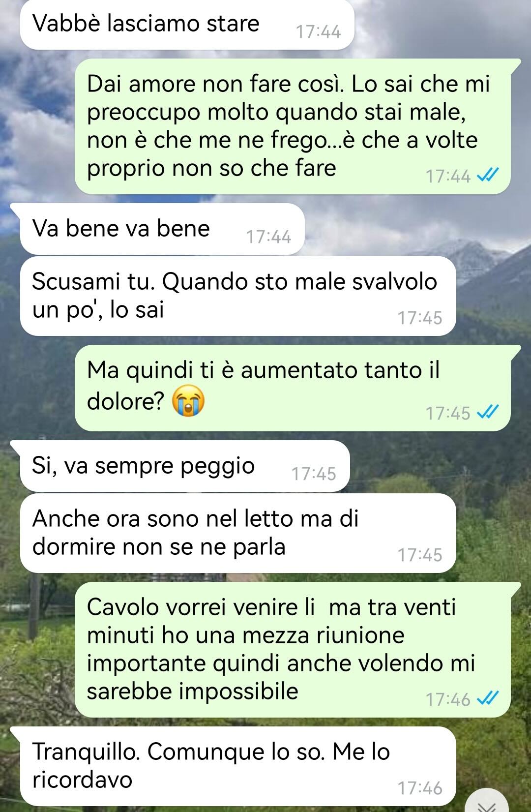Screen dimensions: 531x812
Task: Tap the crying emoji in the dolore message
Action: [x=188, y=401]
